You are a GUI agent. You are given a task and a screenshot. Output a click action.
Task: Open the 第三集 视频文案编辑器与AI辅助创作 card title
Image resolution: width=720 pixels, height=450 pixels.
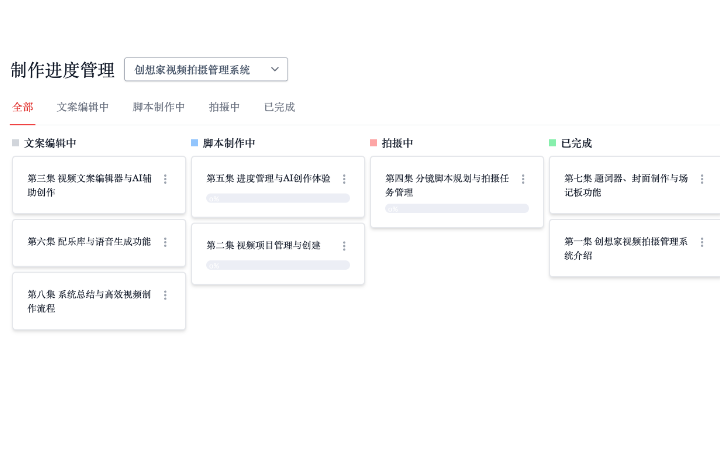[89, 185]
